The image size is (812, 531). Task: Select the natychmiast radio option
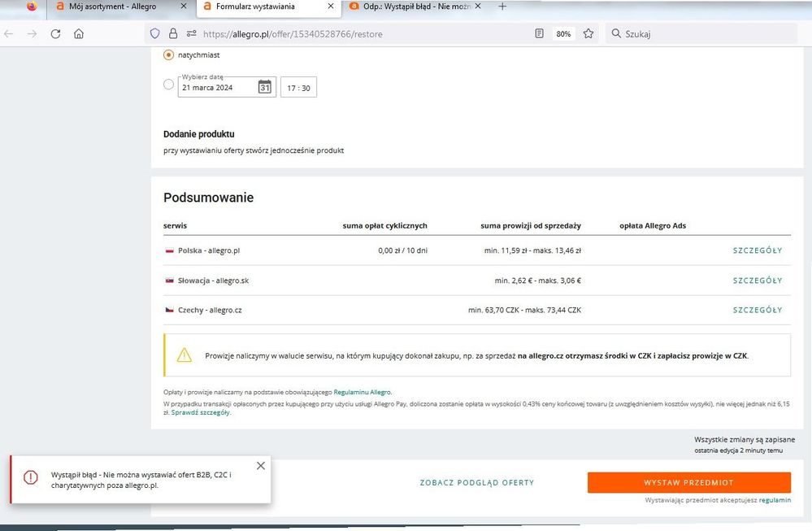[168, 55]
